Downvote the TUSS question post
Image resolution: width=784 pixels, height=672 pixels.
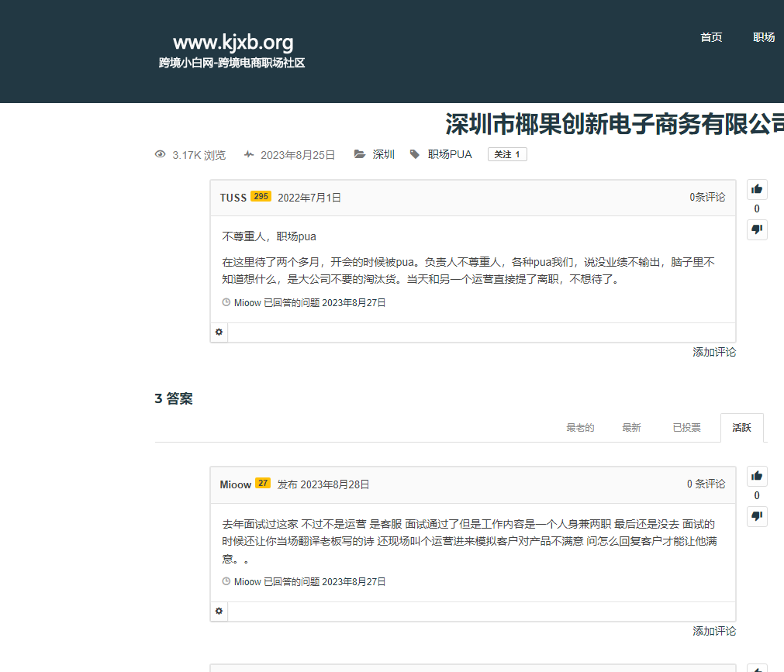[x=757, y=229]
